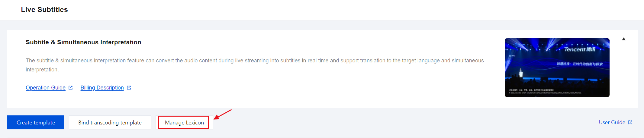Open the Billing Description link

(102, 88)
